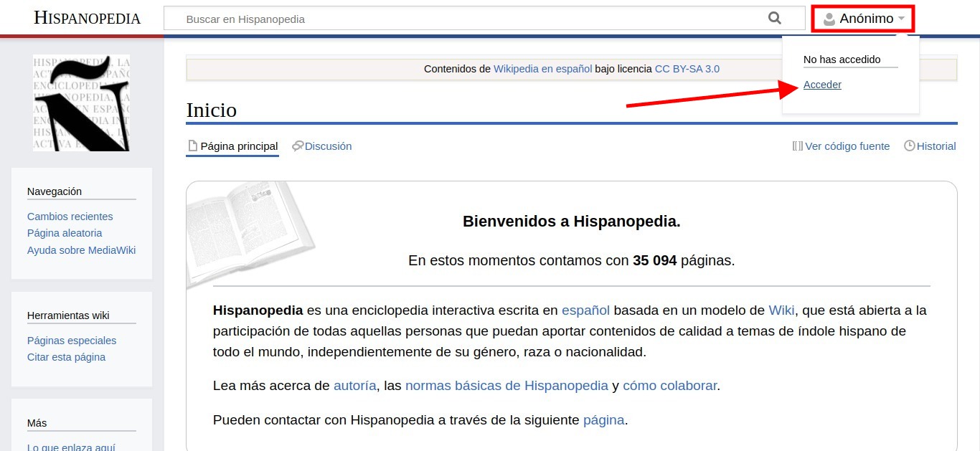Image resolution: width=980 pixels, height=451 pixels.
Task: Click the clock icon next to Historial
Action: coord(909,146)
